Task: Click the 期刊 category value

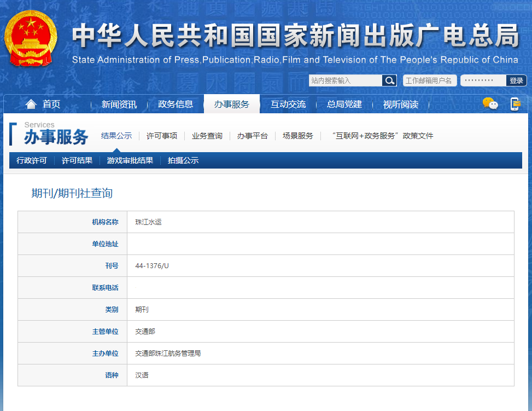Action: pyautogui.click(x=142, y=310)
